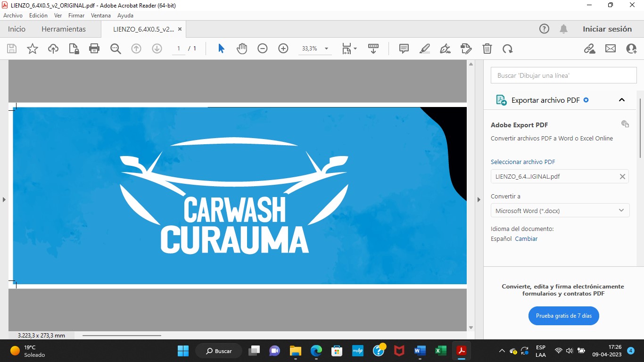
Task: Share a link with the chain icon
Action: click(x=589, y=49)
